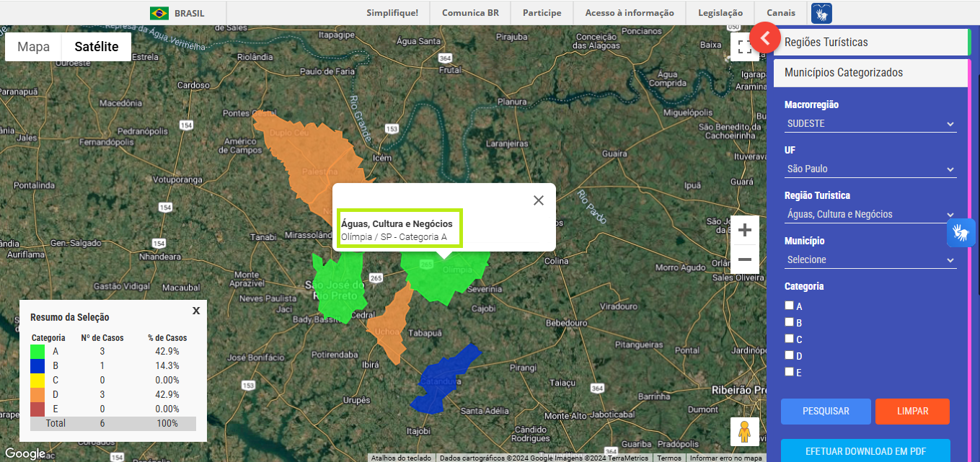Open the Macrorregião dropdown
The image size is (980, 462).
pyautogui.click(x=870, y=124)
